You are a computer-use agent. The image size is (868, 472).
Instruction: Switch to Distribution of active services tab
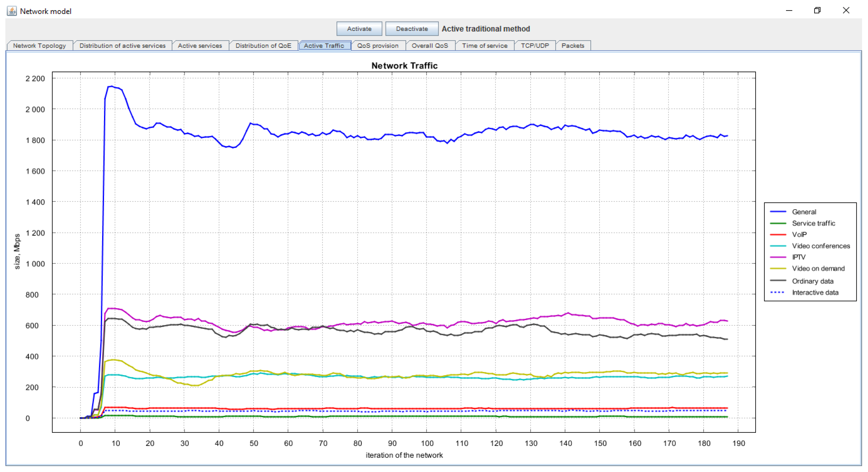[x=122, y=45]
